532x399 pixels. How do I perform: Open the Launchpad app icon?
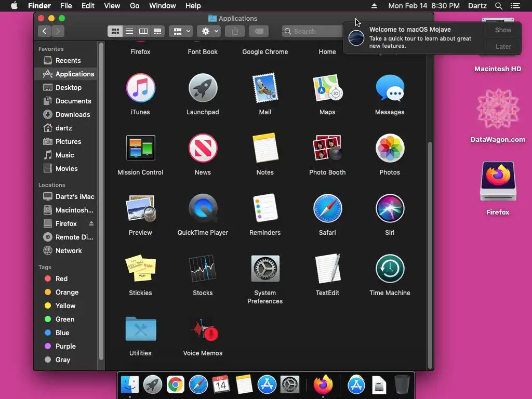point(203,88)
